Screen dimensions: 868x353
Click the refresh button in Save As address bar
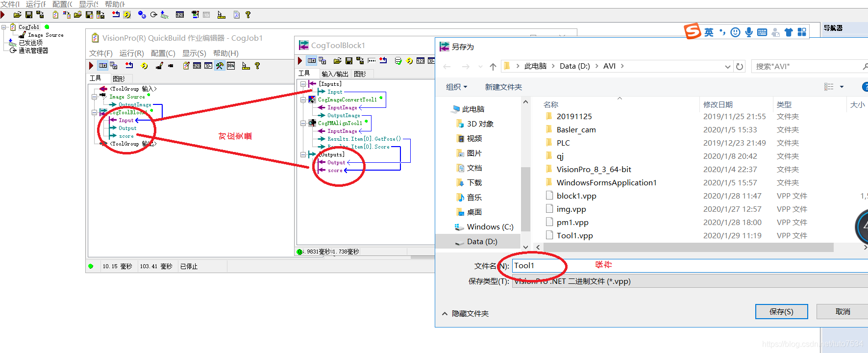click(740, 66)
